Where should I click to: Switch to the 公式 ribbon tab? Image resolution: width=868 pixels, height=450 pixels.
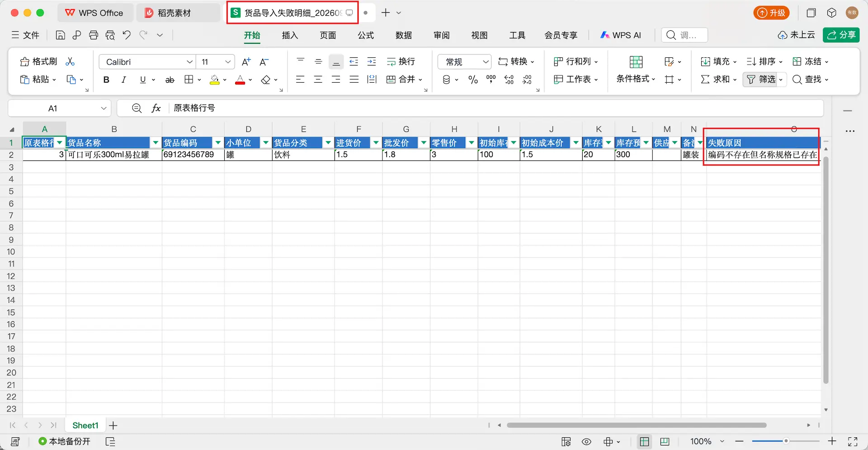(x=366, y=35)
